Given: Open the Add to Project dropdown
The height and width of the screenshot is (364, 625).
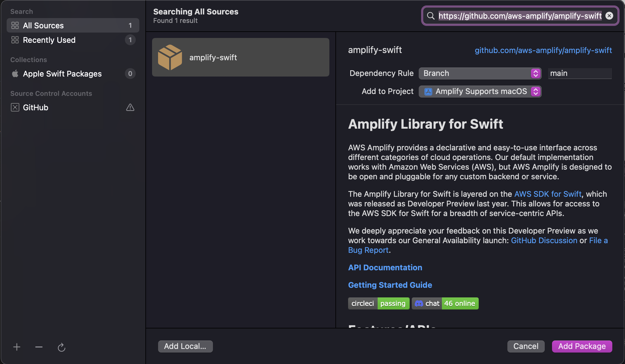Looking at the screenshot, I should click(x=480, y=92).
